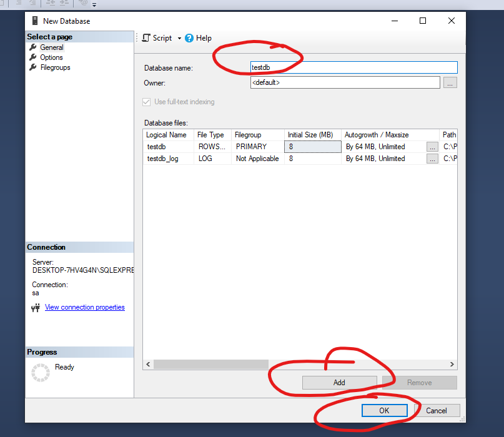Click the connection properties icon

36,307
